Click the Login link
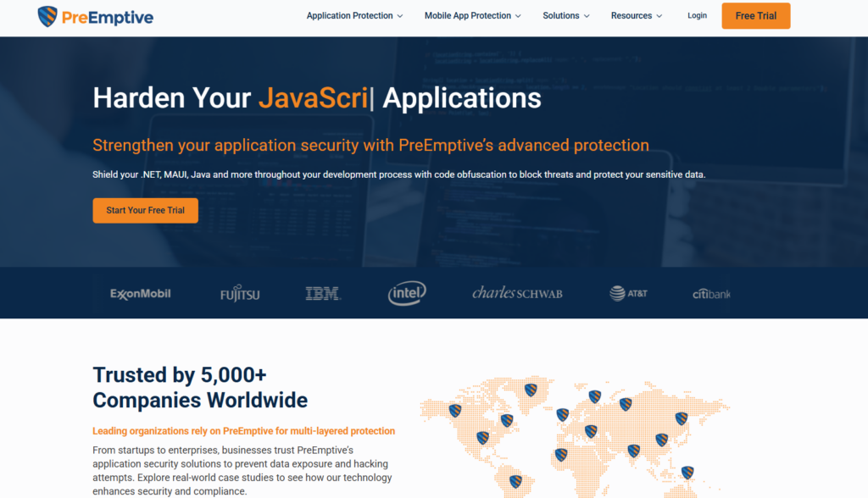This screenshot has width=868, height=498. (x=697, y=16)
